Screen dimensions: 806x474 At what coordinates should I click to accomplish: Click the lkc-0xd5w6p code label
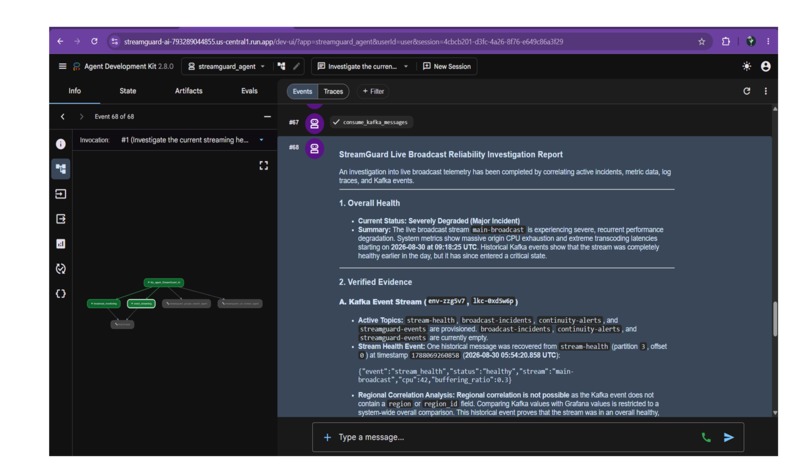[x=493, y=301]
